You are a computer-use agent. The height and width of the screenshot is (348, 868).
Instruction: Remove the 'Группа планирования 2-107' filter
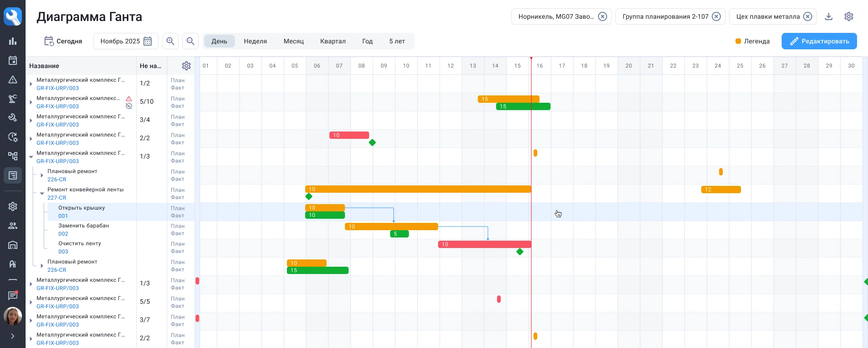click(716, 16)
